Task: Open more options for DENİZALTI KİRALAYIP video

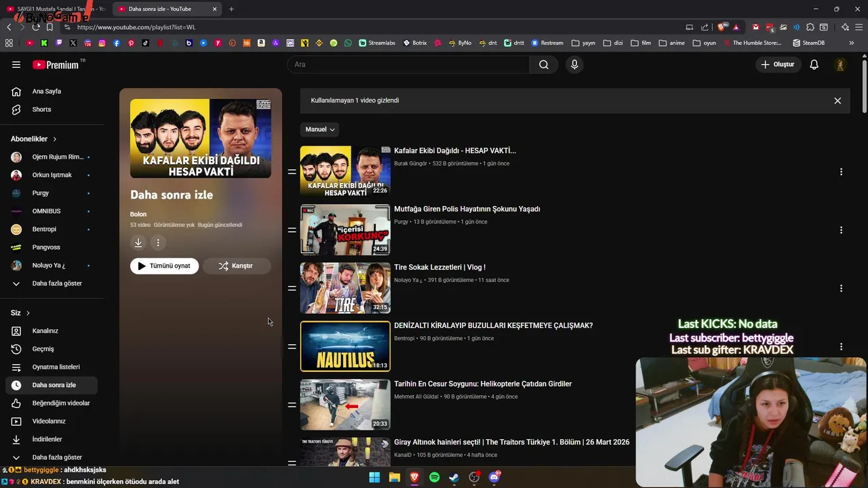Action: point(841,346)
